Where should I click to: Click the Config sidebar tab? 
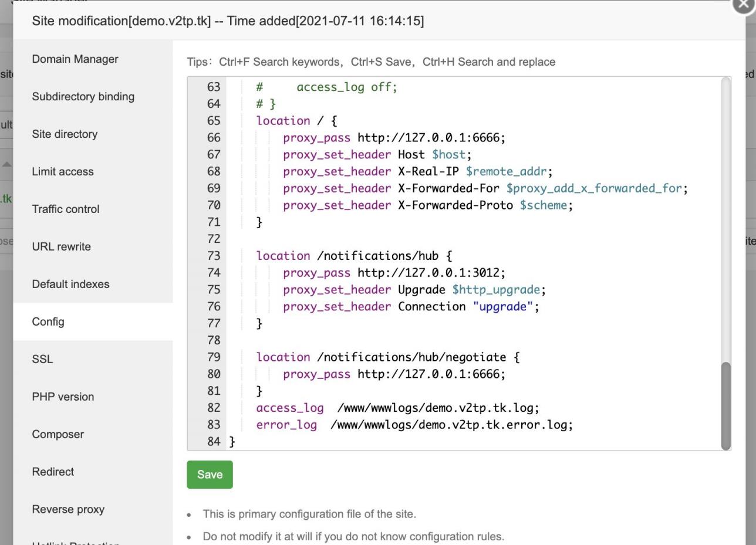[48, 322]
